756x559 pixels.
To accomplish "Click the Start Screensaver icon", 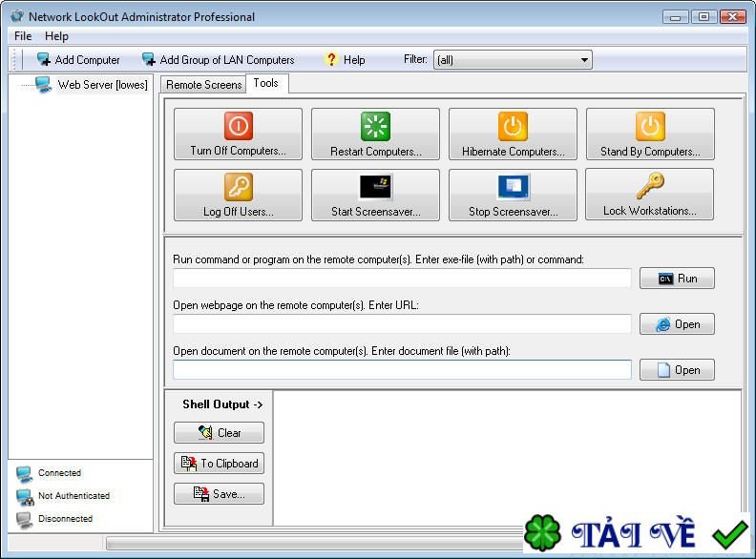I will (375, 187).
